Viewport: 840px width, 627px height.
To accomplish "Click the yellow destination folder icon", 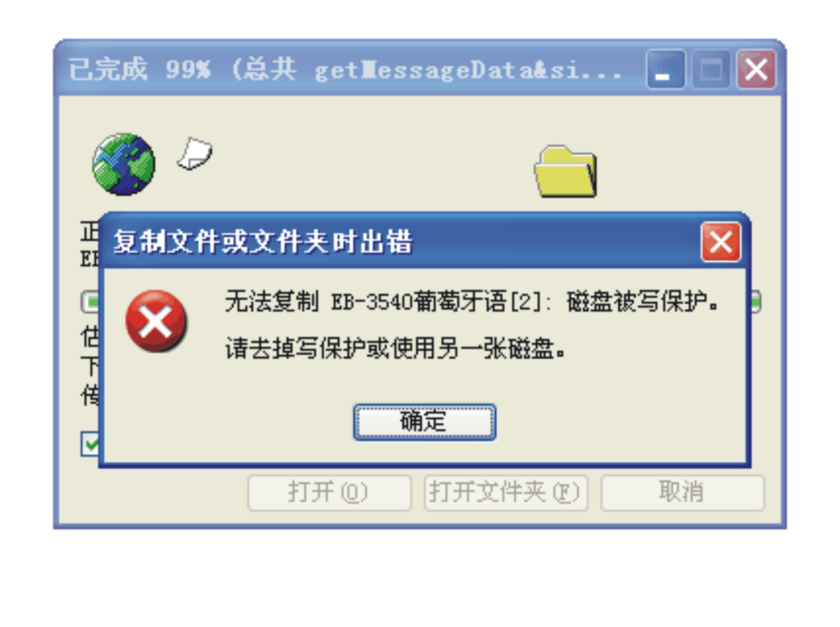I will [566, 172].
